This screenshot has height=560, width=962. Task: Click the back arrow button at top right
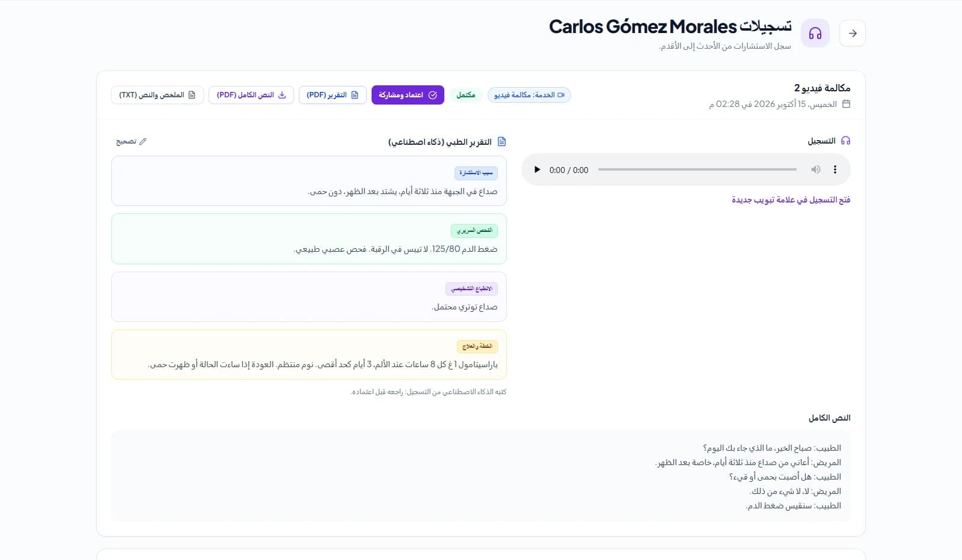point(853,33)
